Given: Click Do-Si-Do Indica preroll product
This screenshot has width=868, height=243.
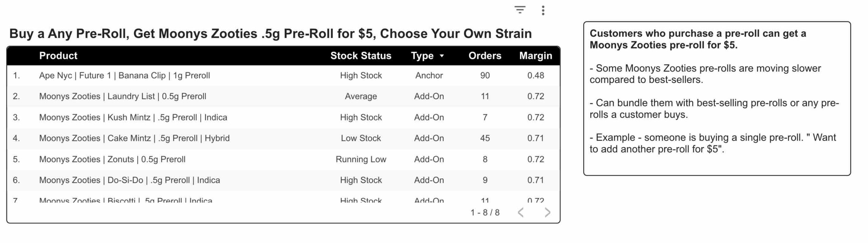Looking at the screenshot, I should 130,180.
